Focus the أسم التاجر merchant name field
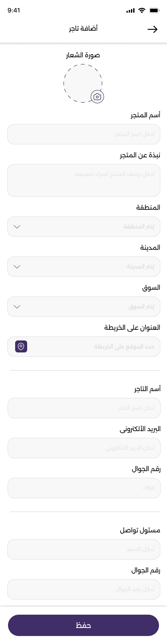 (84, 408)
